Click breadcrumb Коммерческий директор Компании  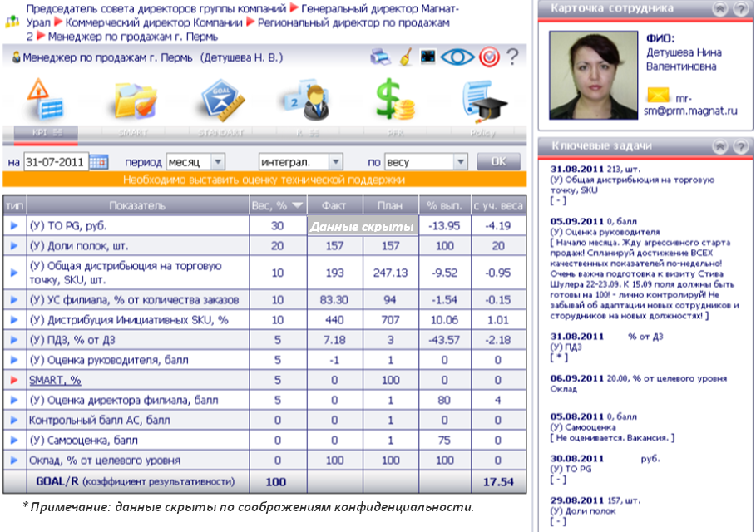click(154, 22)
